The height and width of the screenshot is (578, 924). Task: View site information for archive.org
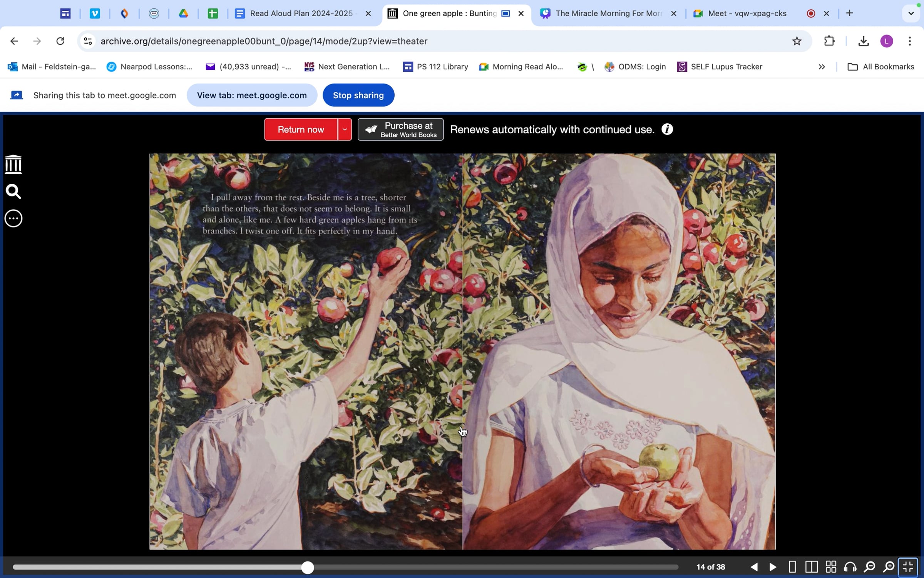pyautogui.click(x=88, y=41)
